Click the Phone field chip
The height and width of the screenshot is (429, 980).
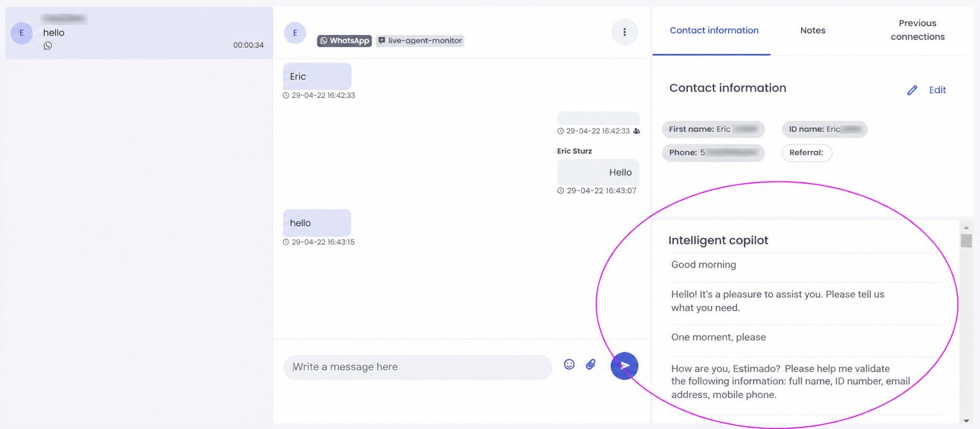tap(713, 153)
